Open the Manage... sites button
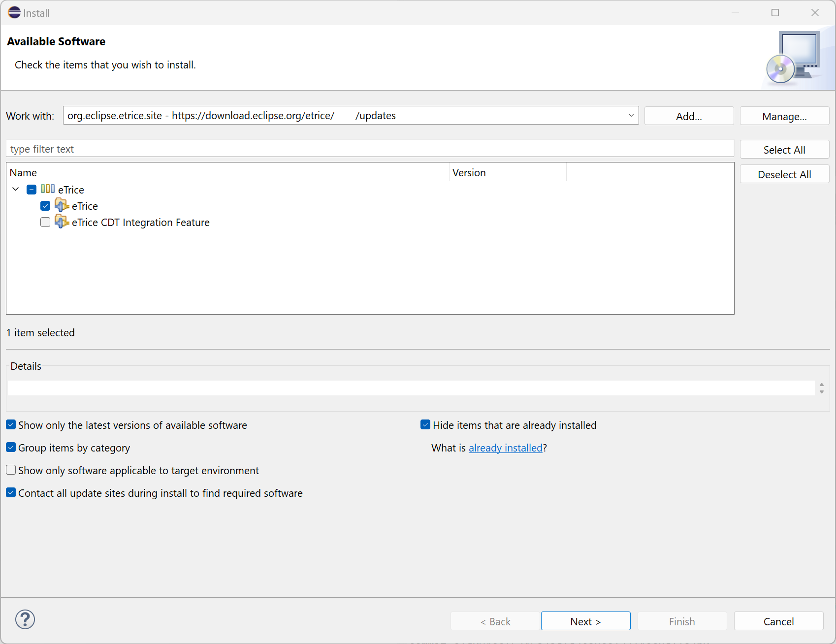836x644 pixels. pyautogui.click(x=784, y=116)
